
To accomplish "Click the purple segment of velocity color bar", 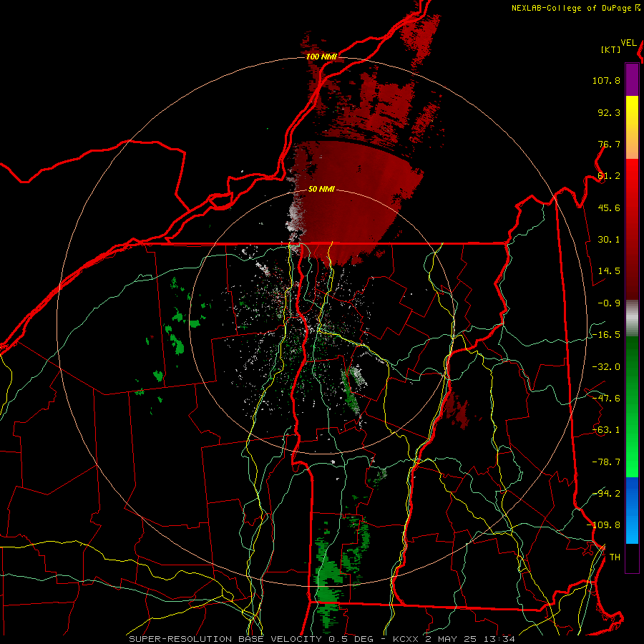I will pos(632,79).
